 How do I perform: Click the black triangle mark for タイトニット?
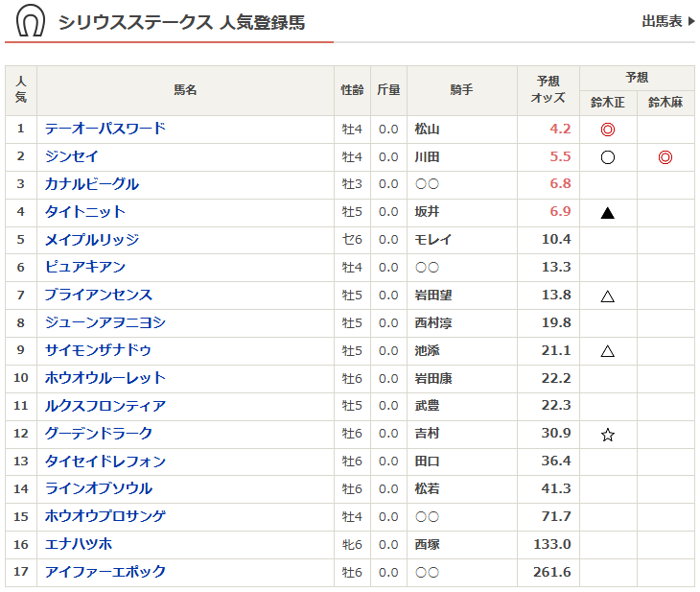pyautogui.click(x=607, y=213)
